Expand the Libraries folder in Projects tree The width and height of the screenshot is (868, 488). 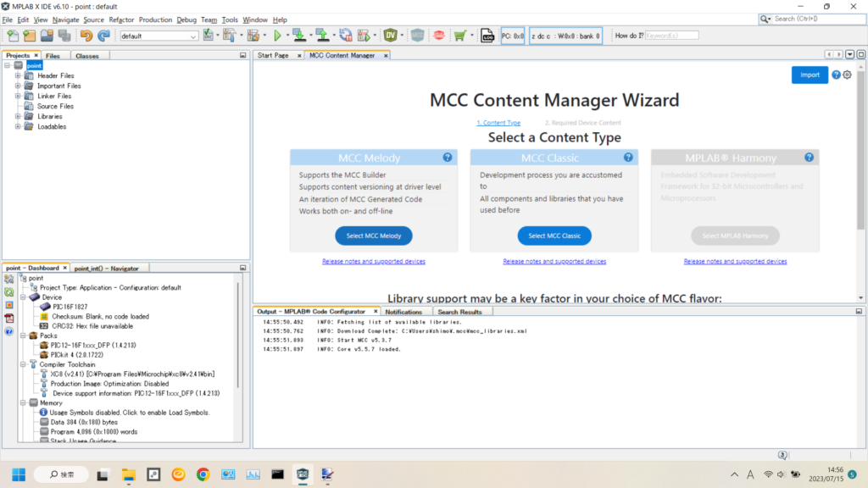(x=18, y=116)
